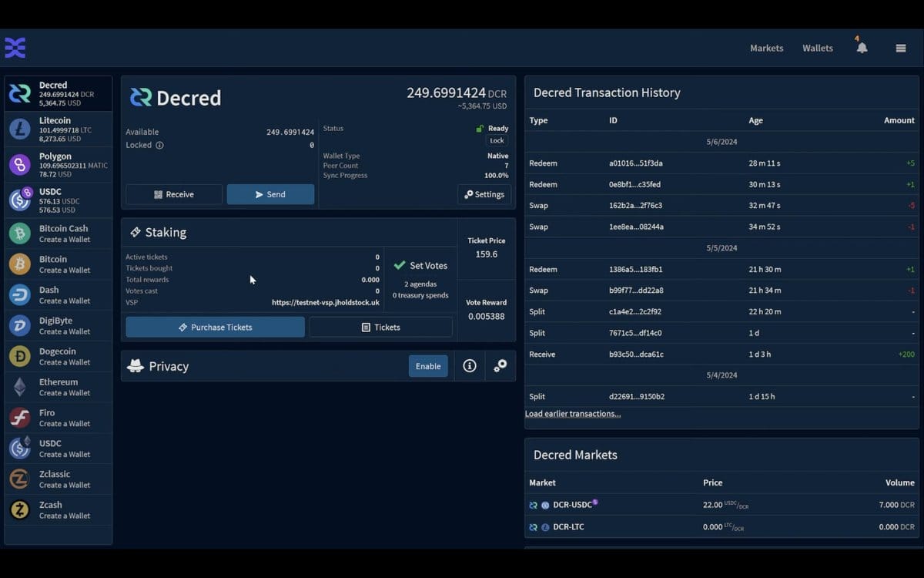Click the 5/5/2024 date separator
This screenshot has width=924, height=578.
pyautogui.click(x=721, y=248)
